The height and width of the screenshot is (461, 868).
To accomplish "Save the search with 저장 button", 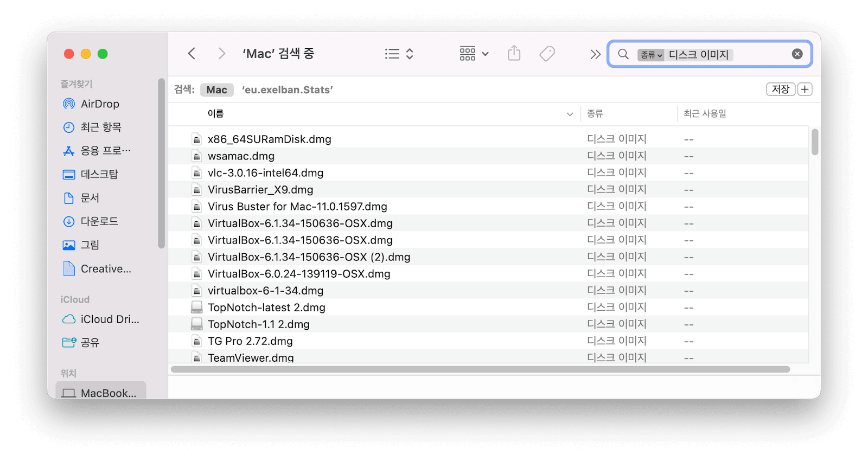I will [781, 89].
